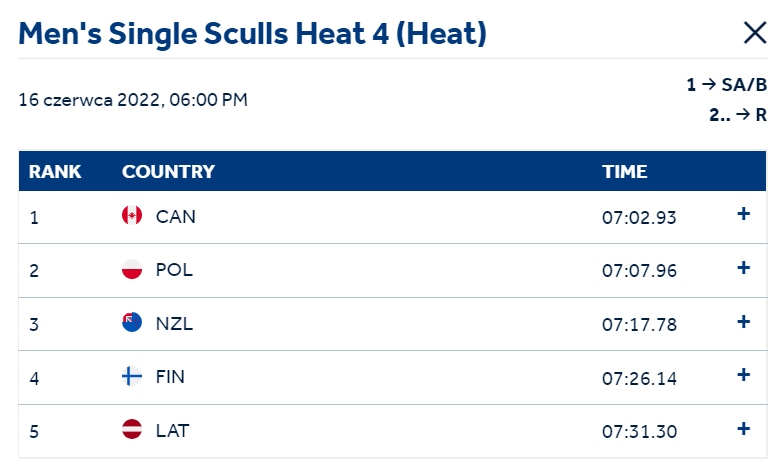Click the Finland flag icon
This screenshot has width=782, height=464.
pos(132,376)
